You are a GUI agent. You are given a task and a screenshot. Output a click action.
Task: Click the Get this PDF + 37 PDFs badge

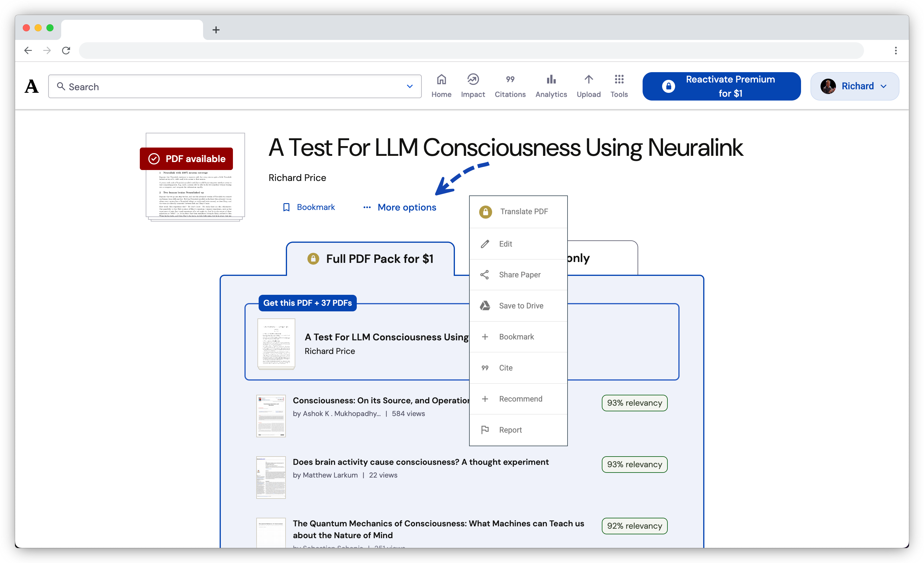point(307,303)
